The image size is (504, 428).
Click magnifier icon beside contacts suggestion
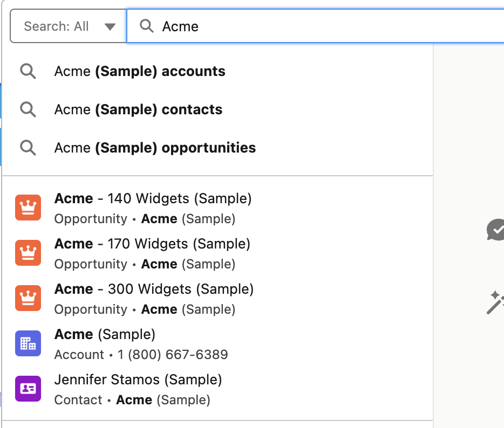[x=28, y=109]
